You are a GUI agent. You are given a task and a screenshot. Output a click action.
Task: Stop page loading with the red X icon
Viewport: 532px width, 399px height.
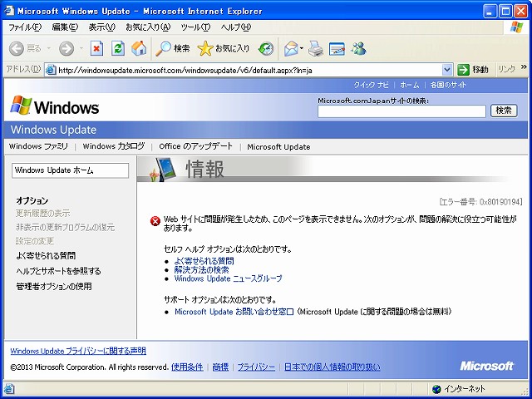(96, 49)
